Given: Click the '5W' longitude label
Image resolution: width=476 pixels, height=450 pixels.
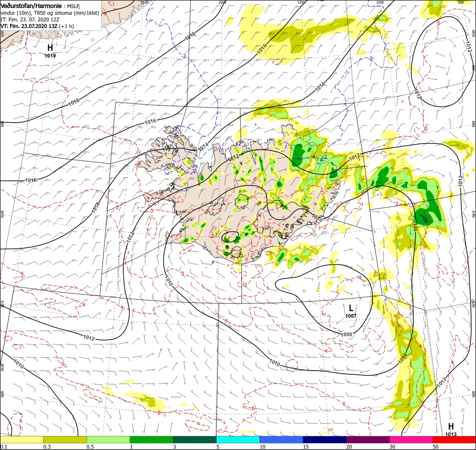Looking at the screenshot, I should tap(461, 2).
